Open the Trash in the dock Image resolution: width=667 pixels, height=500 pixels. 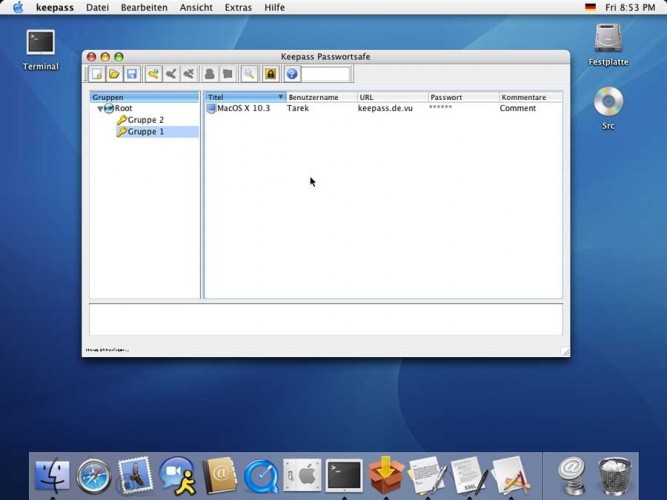(x=615, y=476)
